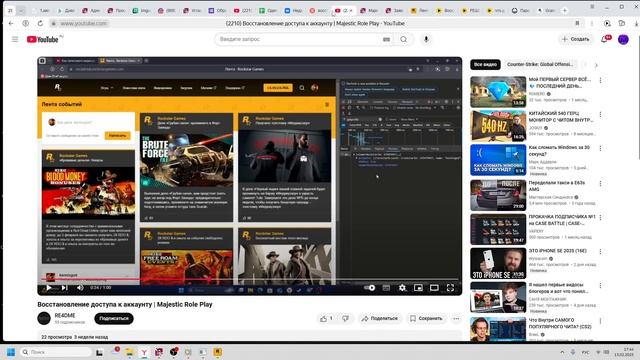The height and width of the screenshot is (360, 640).
Task: Enable theater mode
Action: [434, 288]
